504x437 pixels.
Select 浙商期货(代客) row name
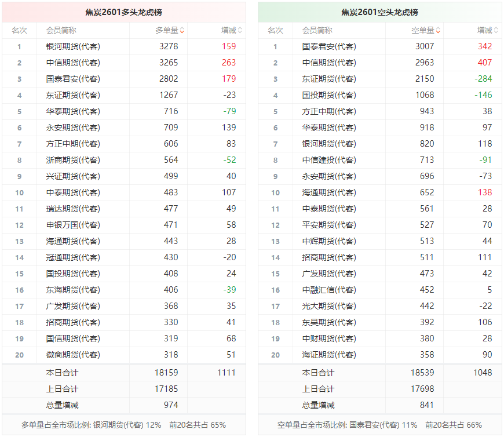73,160
